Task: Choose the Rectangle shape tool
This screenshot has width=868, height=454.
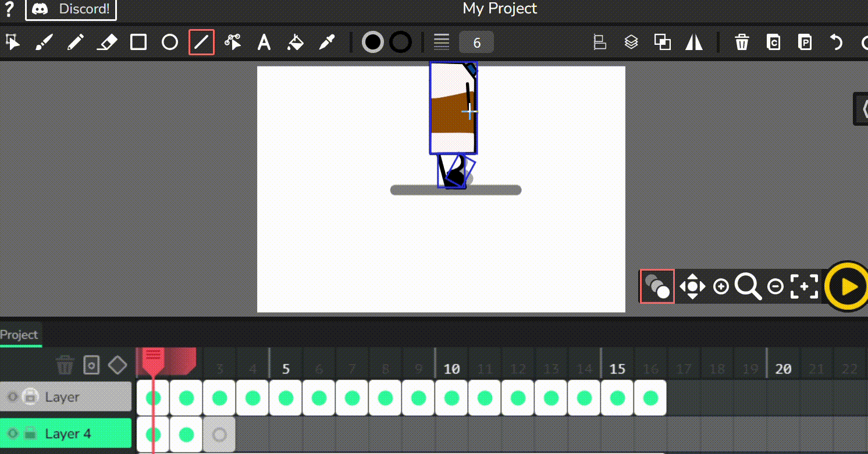Action: (x=138, y=42)
